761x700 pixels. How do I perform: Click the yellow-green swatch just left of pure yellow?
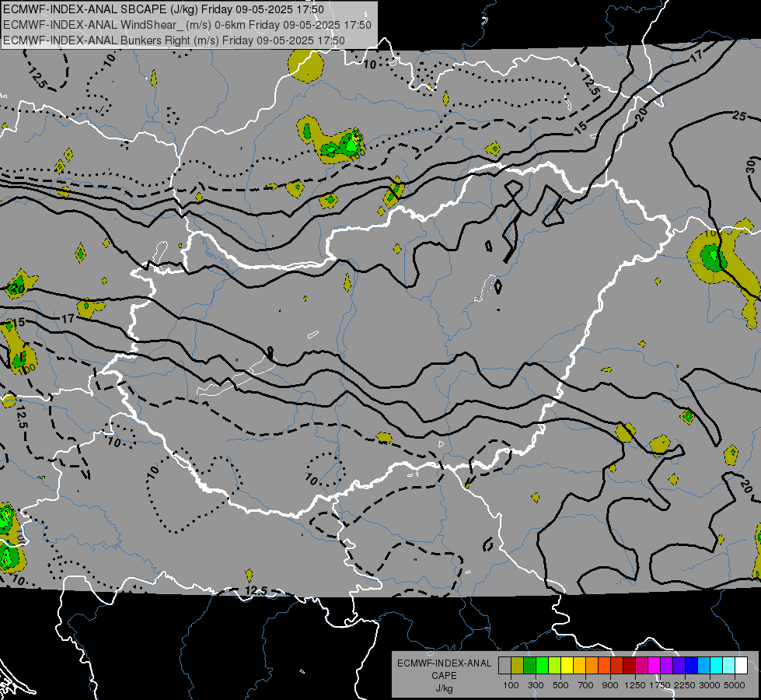click(x=554, y=666)
